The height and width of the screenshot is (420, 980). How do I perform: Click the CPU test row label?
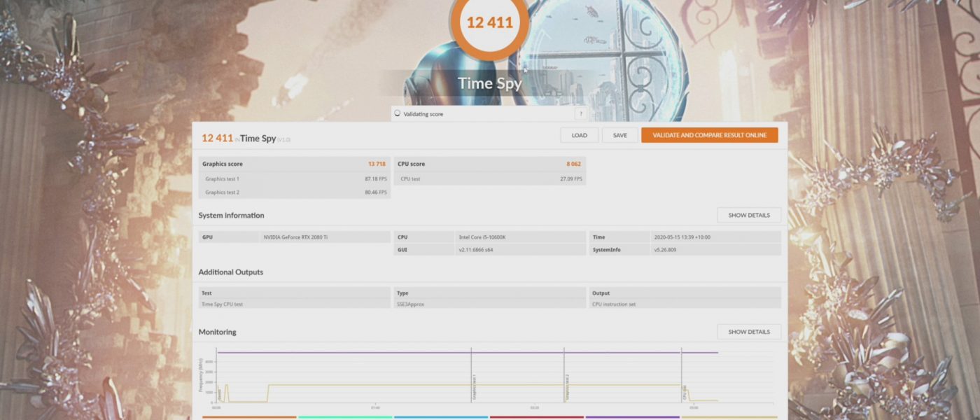click(x=410, y=179)
